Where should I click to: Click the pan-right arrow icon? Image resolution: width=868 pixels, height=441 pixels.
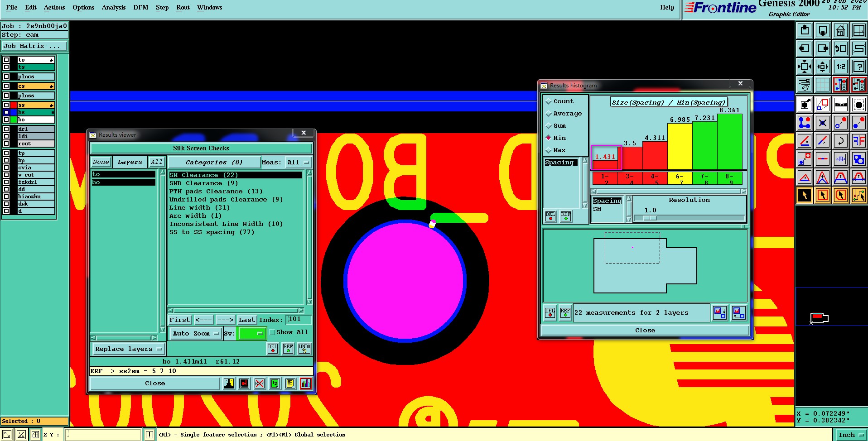click(x=822, y=48)
